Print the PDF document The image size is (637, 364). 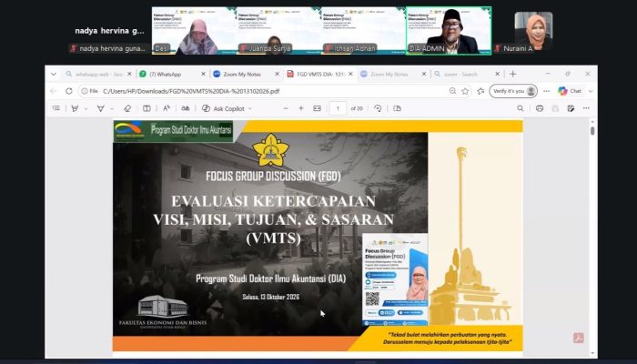tap(540, 108)
